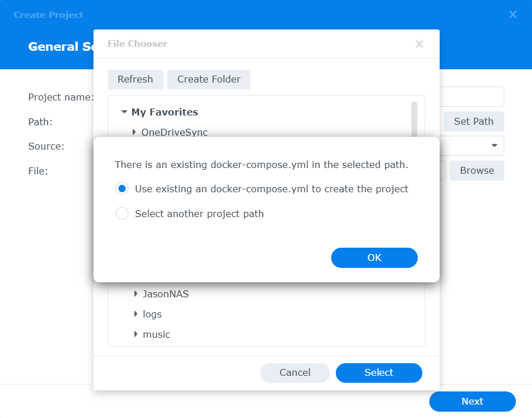Select the music folder in tree
532x418 pixels.
156,334
